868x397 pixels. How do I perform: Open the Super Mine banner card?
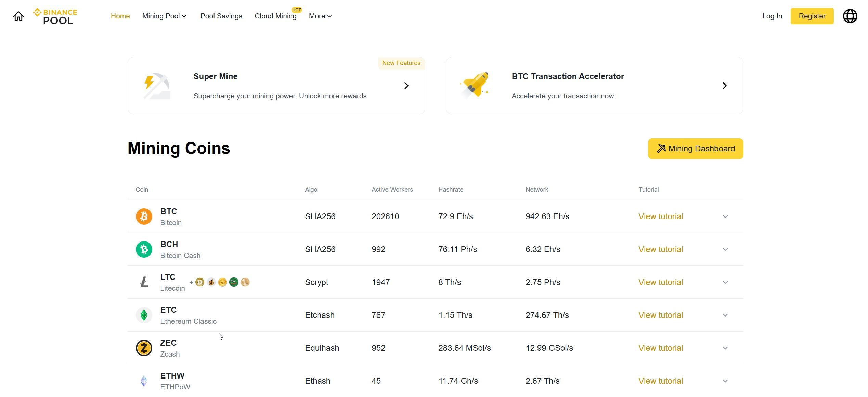pyautogui.click(x=276, y=85)
